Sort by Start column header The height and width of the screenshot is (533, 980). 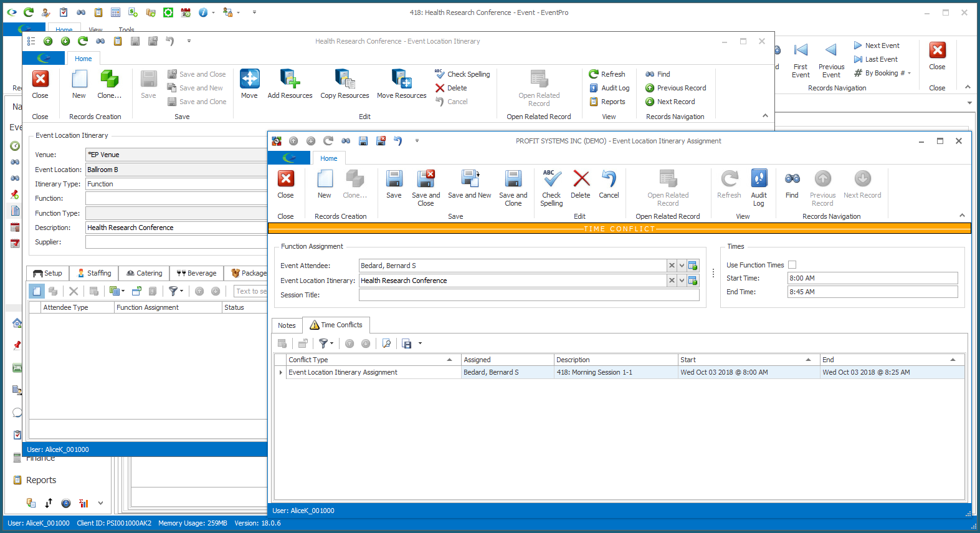749,360
